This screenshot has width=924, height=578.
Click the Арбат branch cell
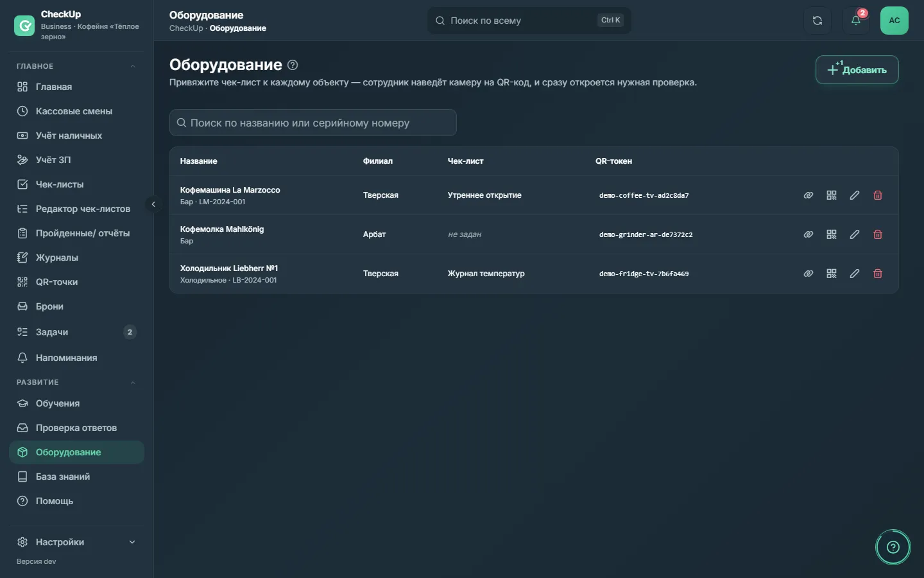pyautogui.click(x=375, y=234)
